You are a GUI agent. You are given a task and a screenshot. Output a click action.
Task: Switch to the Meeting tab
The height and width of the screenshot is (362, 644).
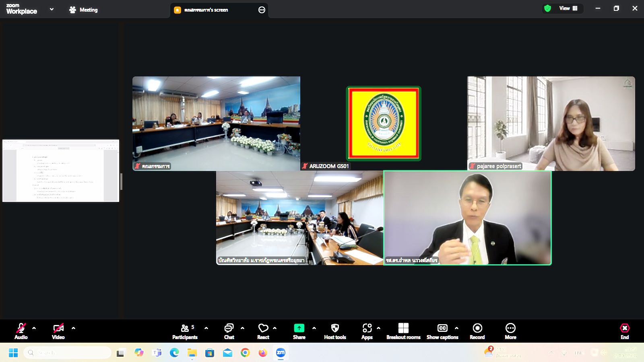pyautogui.click(x=83, y=10)
